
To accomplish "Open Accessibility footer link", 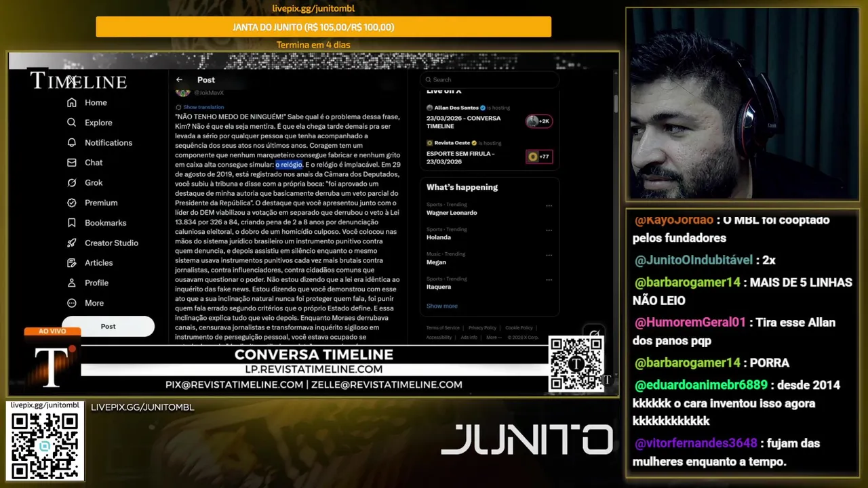I will coord(439,337).
